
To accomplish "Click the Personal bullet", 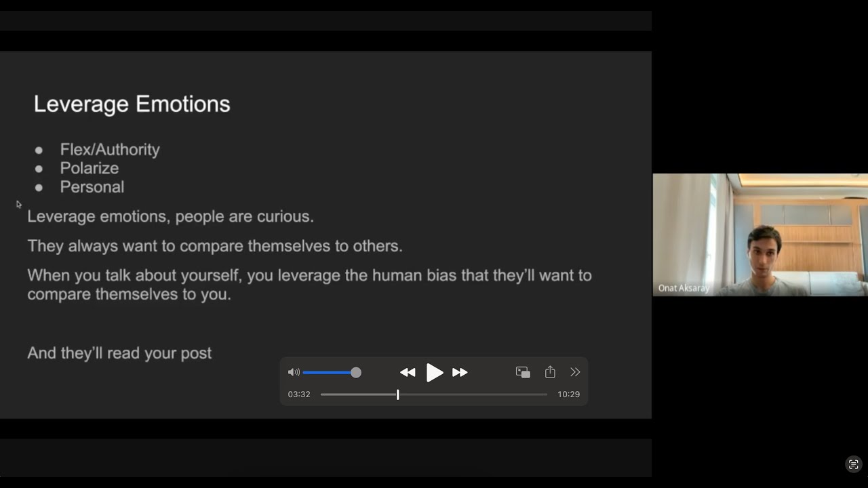I will click(x=92, y=187).
